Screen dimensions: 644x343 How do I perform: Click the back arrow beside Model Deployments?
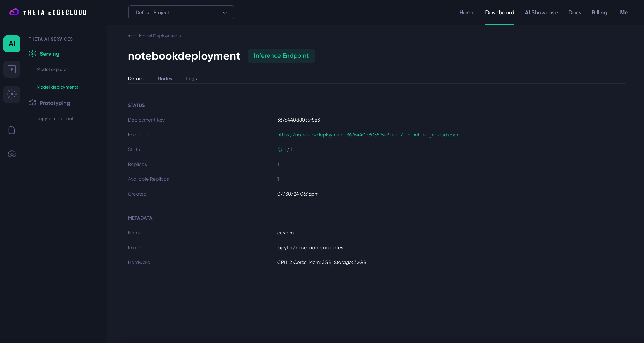pos(132,36)
